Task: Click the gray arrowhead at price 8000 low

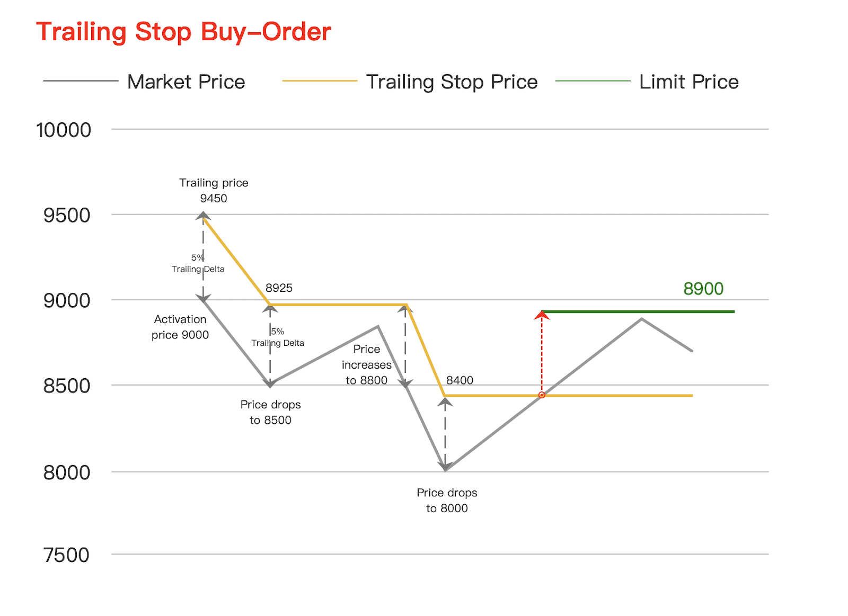Action: click(x=445, y=466)
